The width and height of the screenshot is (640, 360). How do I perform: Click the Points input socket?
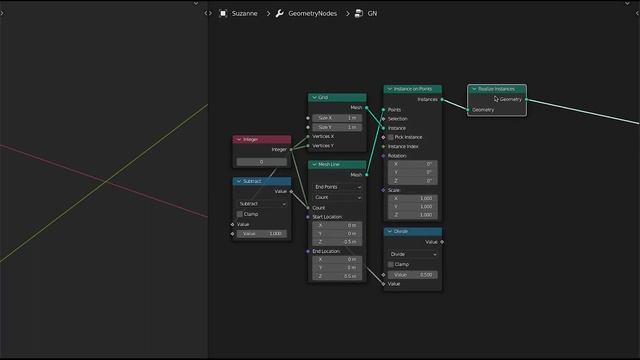click(383, 110)
